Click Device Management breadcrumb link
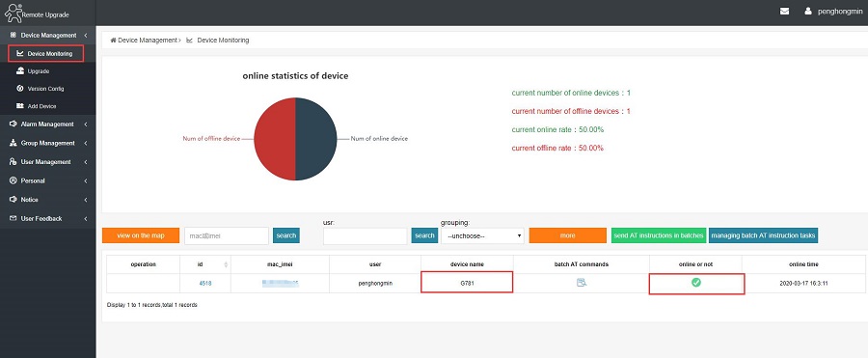The height and width of the screenshot is (358, 868). [x=148, y=41]
